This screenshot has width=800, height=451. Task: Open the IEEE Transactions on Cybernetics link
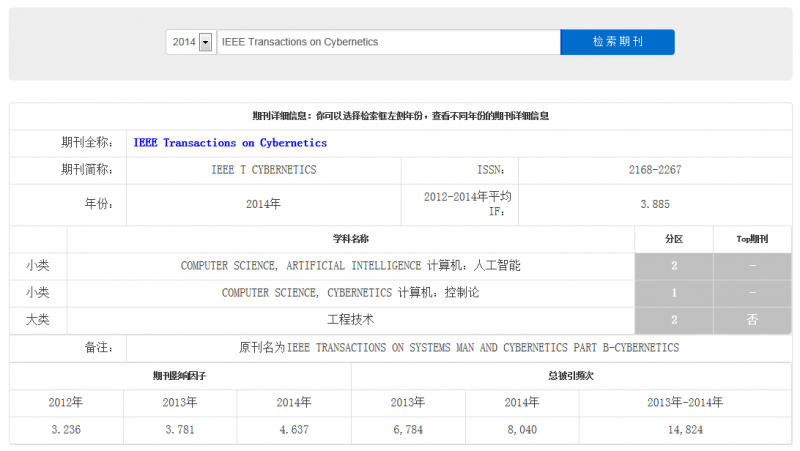coord(230,143)
